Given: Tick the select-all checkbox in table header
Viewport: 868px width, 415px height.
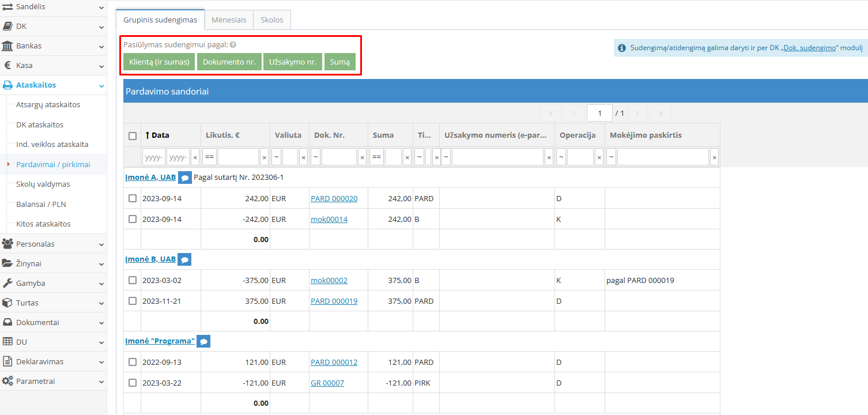Looking at the screenshot, I should point(133,136).
